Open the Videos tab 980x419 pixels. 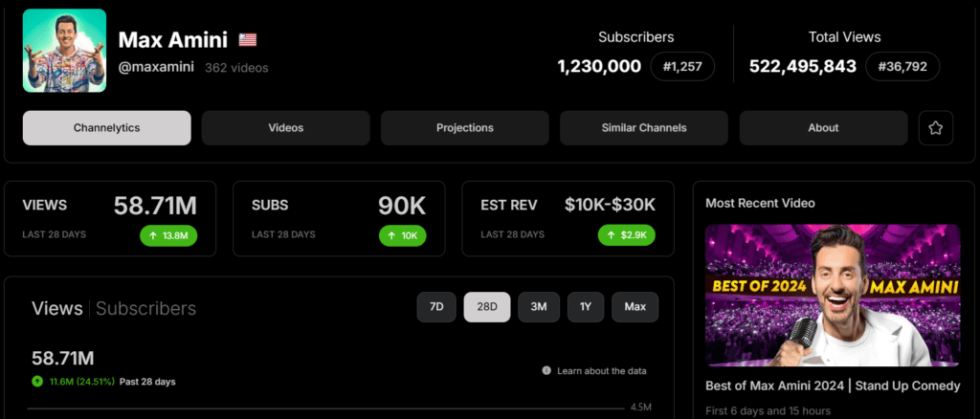point(285,128)
